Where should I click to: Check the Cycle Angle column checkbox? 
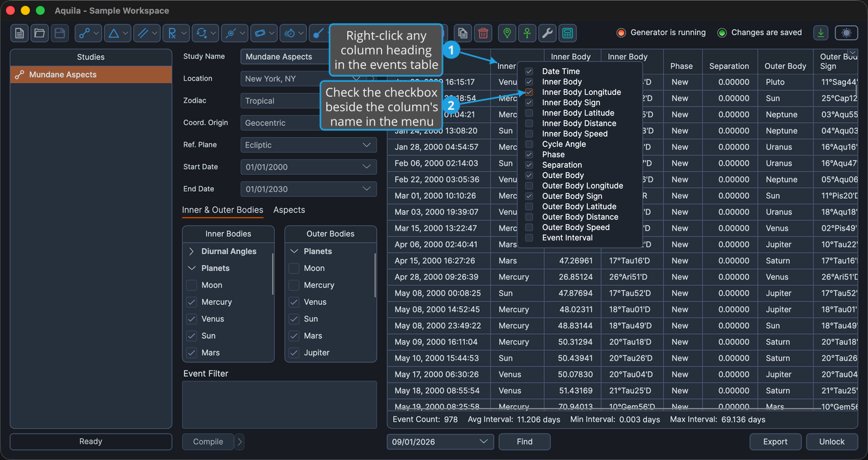pos(529,144)
